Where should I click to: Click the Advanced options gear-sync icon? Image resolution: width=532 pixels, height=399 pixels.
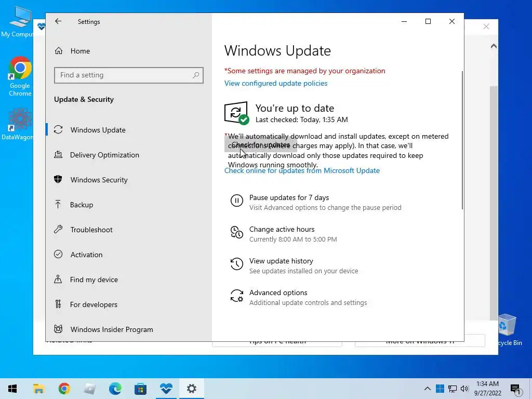(x=237, y=296)
